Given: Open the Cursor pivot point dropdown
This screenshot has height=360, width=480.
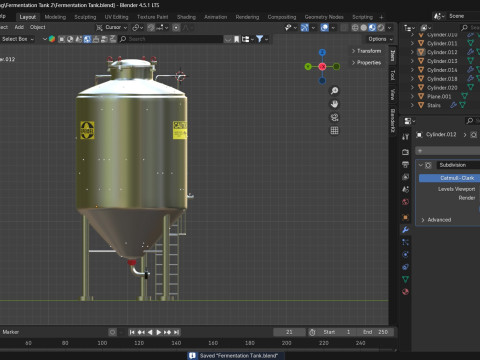Looking at the screenshot, I should tap(112, 27).
